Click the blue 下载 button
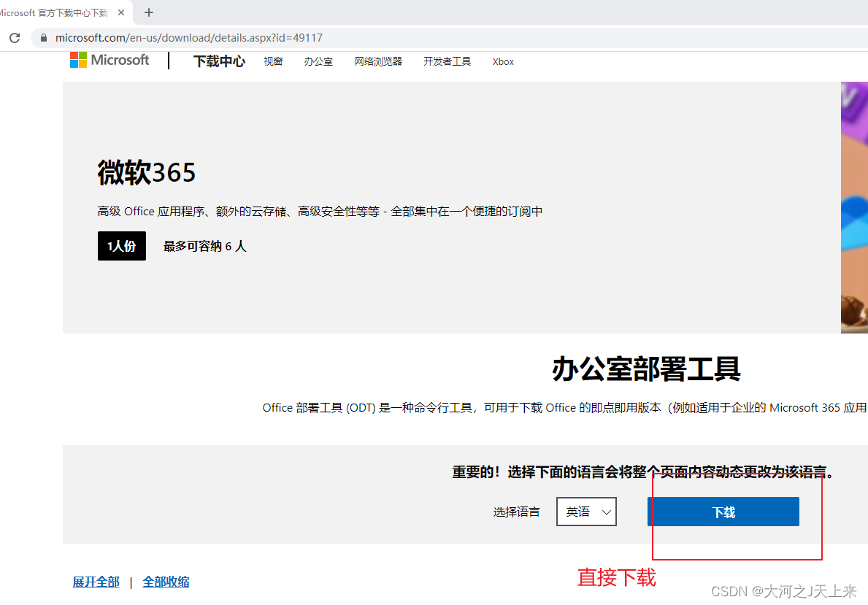The height and width of the screenshot is (605, 868). pos(723,512)
